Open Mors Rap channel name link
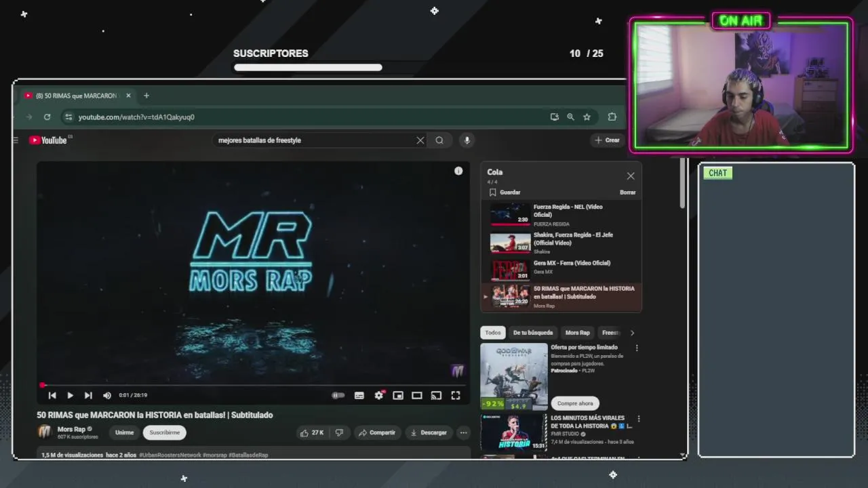Viewport: 868px width, 488px height. (71, 429)
